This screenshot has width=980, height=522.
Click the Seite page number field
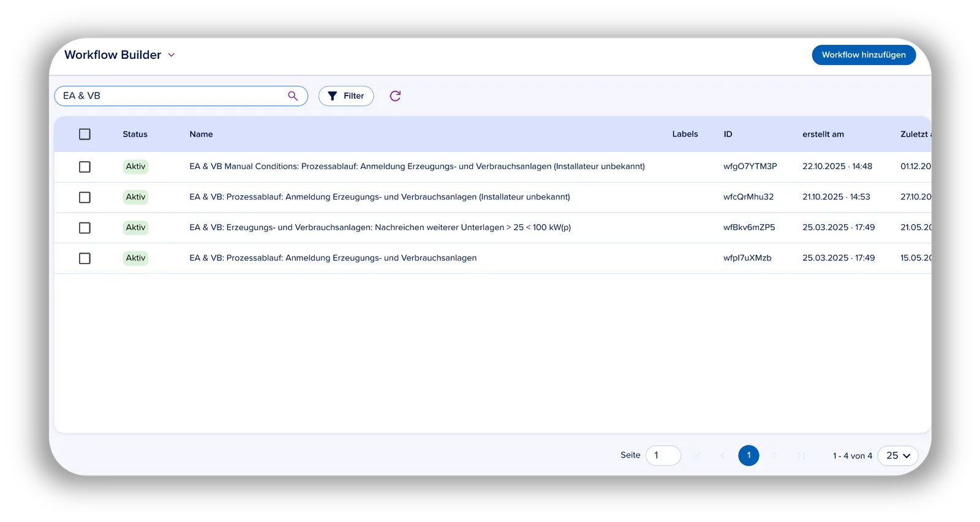tap(663, 455)
